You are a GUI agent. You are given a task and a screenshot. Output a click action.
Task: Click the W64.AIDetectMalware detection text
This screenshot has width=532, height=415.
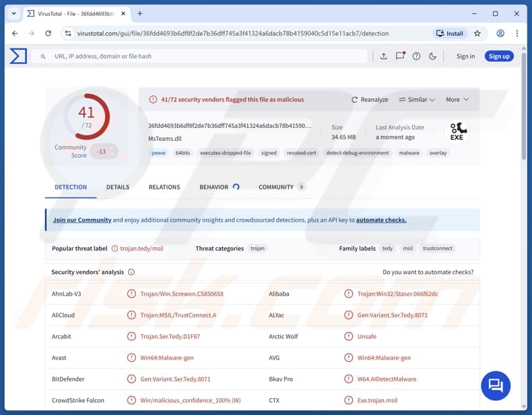387,379
